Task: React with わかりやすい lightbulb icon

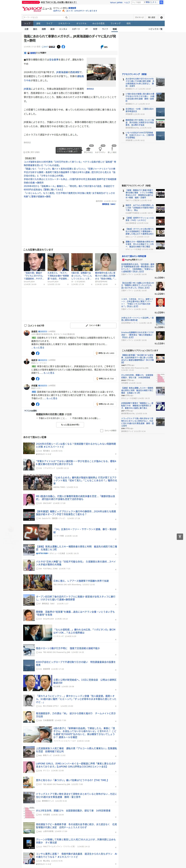Action: [100, 149]
